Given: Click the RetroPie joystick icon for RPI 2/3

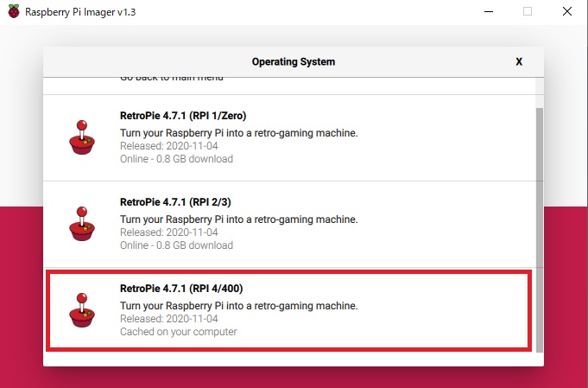Looking at the screenshot, I should tap(82, 224).
